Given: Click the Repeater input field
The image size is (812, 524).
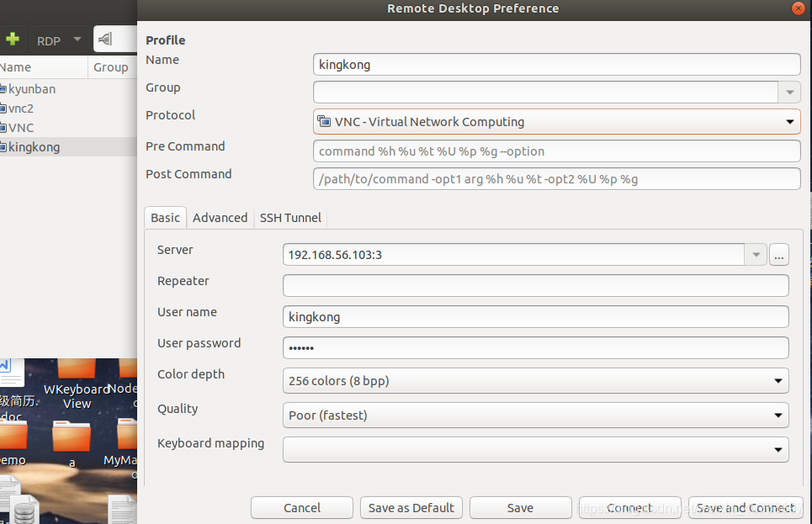Looking at the screenshot, I should [536, 286].
